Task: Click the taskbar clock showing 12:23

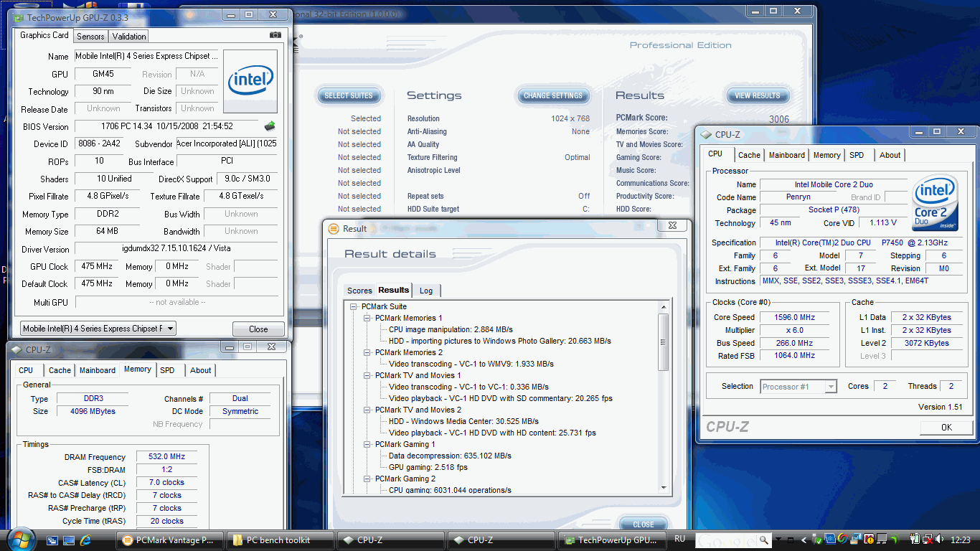Action: point(960,540)
